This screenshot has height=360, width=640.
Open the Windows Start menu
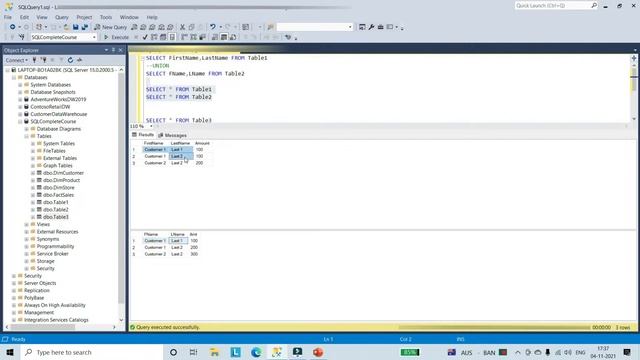(x=9, y=352)
